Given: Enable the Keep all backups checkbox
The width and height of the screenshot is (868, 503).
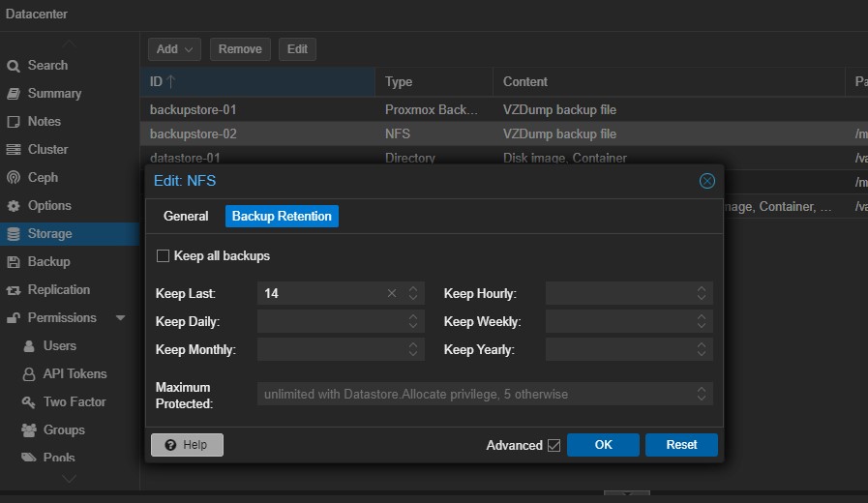Looking at the screenshot, I should click(163, 256).
